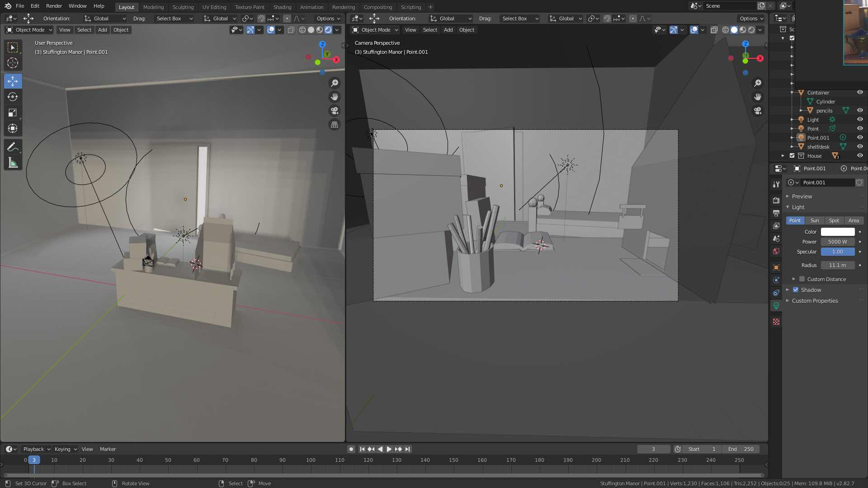The width and height of the screenshot is (868, 488).
Task: Change light type to Area
Action: 854,221
